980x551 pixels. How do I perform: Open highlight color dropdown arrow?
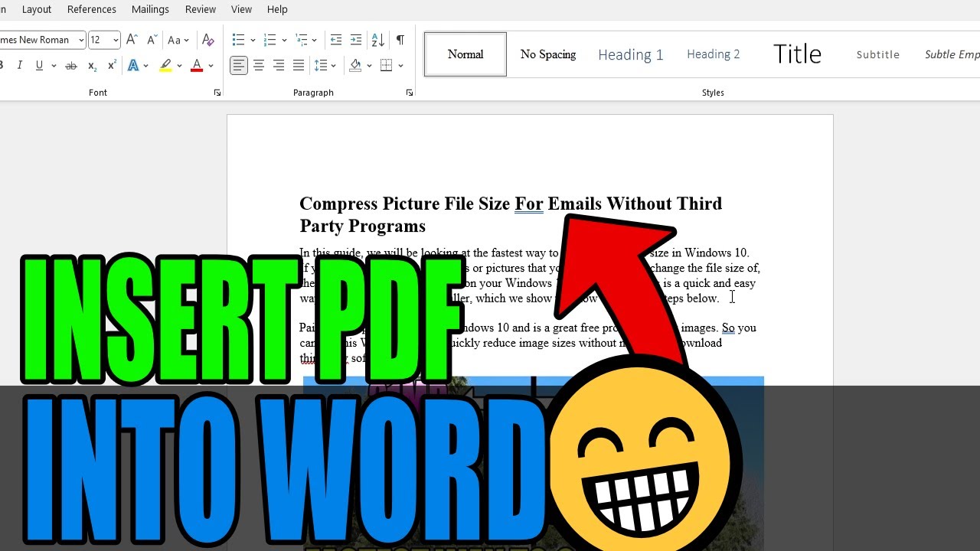179,66
